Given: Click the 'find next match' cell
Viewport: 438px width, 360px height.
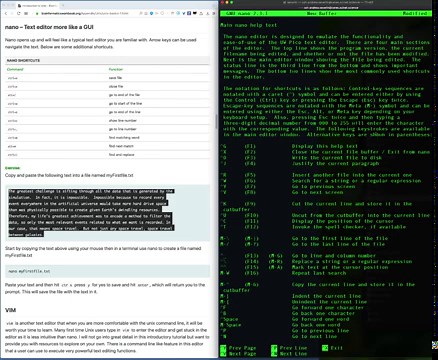Looking at the screenshot, I should click(121, 146).
